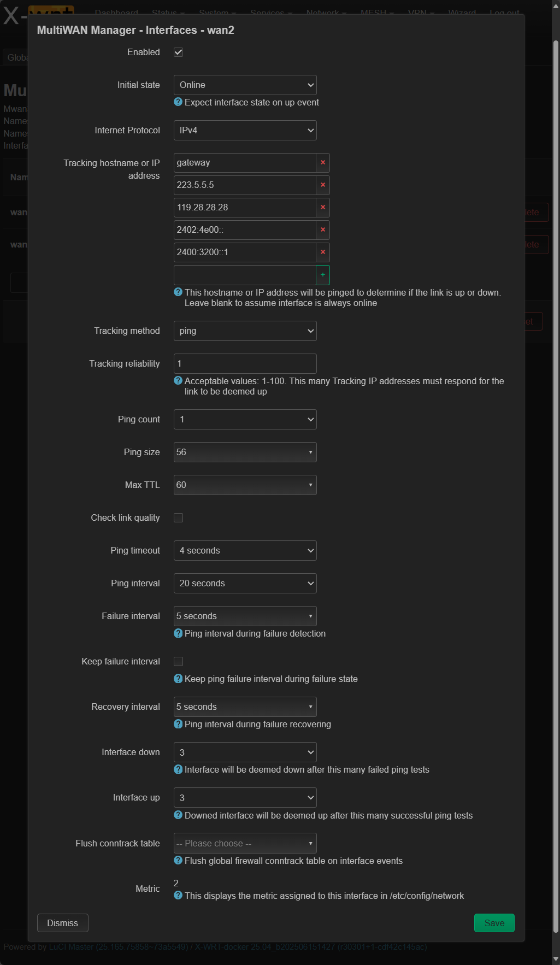Open the Tracking method dropdown
The height and width of the screenshot is (965, 560).
(x=245, y=331)
